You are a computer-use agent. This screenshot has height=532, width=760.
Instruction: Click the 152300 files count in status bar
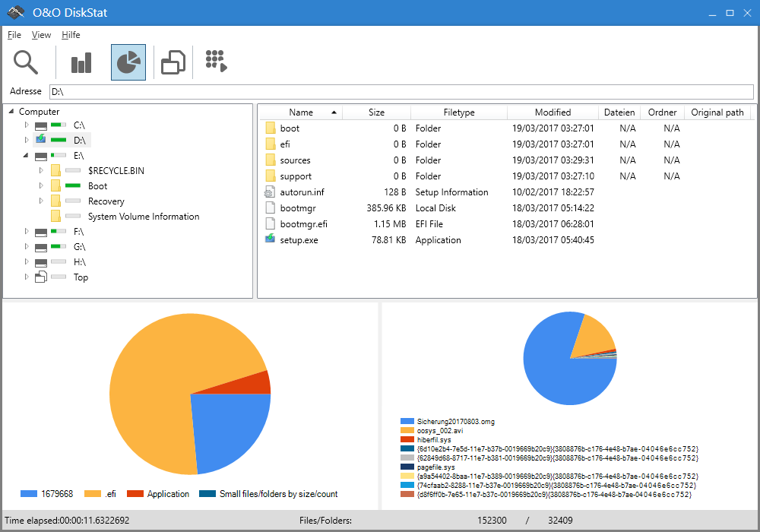(492, 521)
